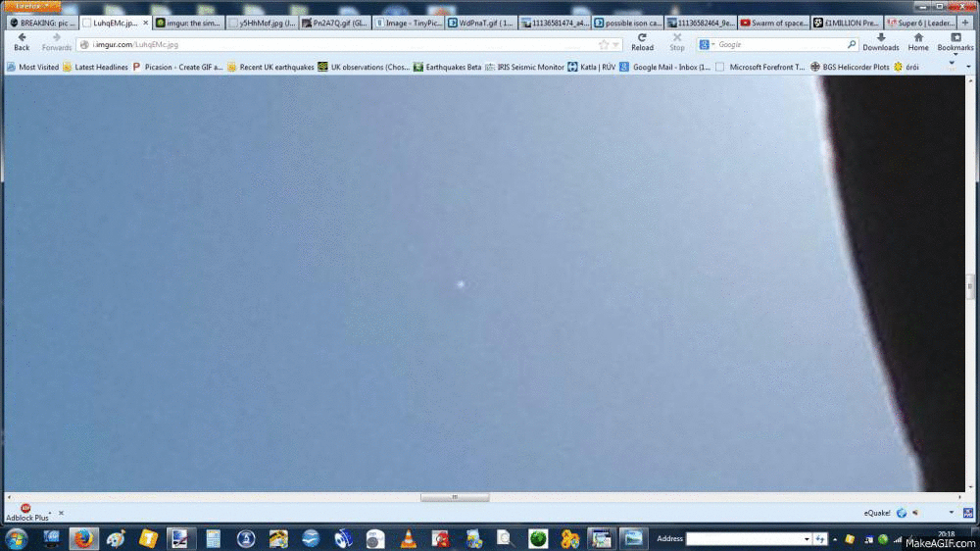The image size is (980, 551).
Task: Open the search engine selector dropdown
Action: click(x=709, y=44)
